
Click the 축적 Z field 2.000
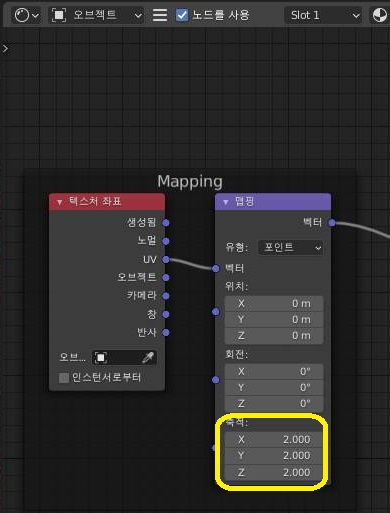point(274,472)
